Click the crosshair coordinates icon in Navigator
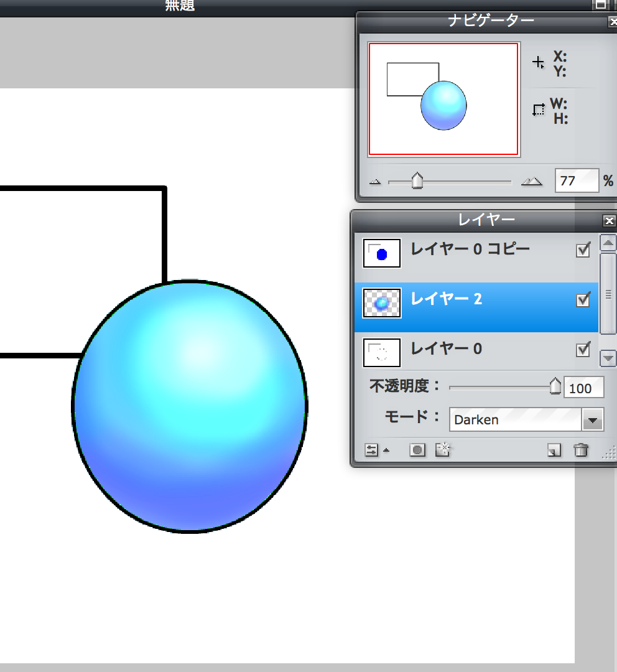 coord(538,63)
